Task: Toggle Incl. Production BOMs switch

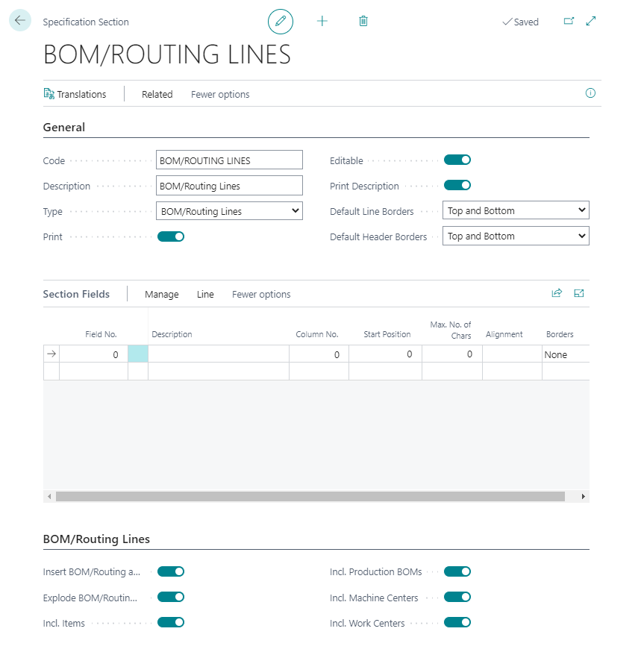Action: click(x=457, y=571)
